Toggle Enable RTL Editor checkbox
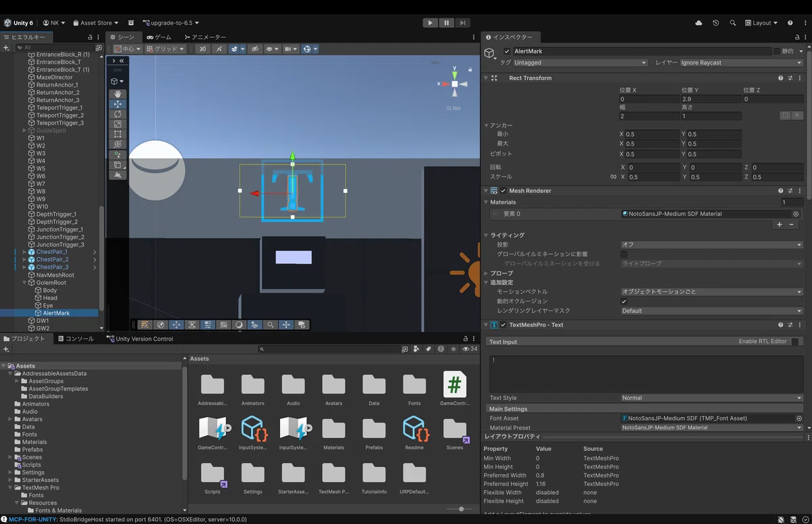The height and width of the screenshot is (524, 812). pyautogui.click(x=795, y=342)
